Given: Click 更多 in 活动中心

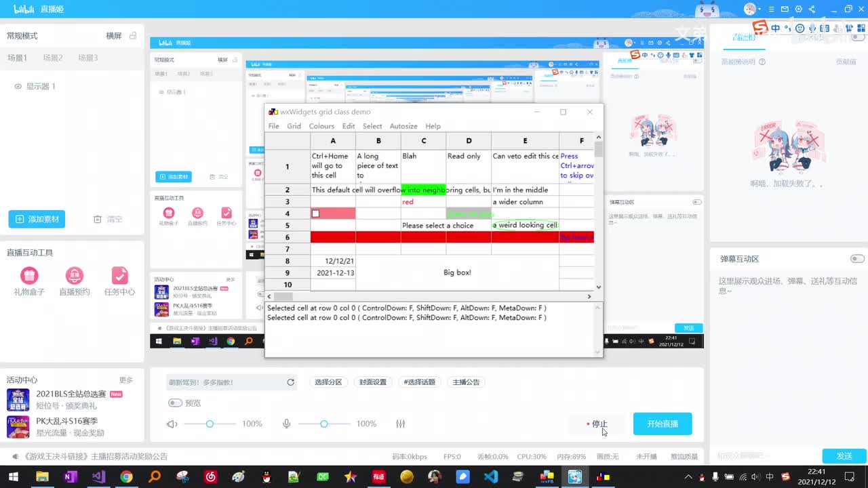Looking at the screenshot, I should [x=126, y=380].
